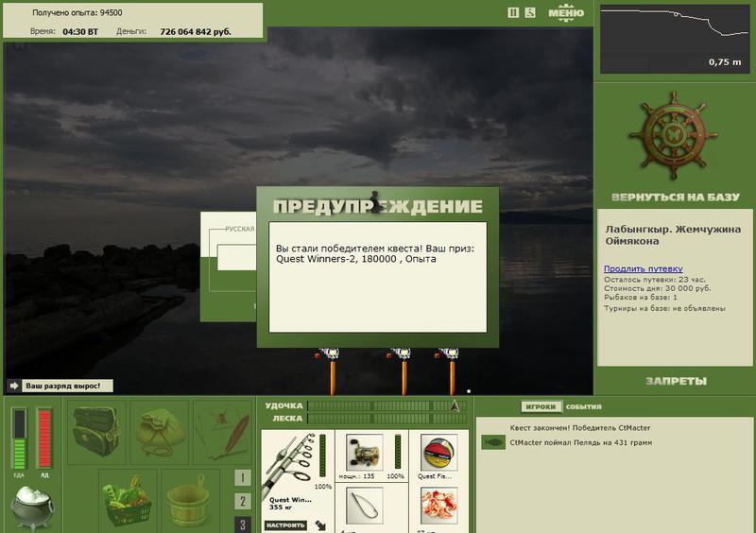The height and width of the screenshot is (533, 756).
Task: Click the ship's wheel to return to base
Action: (674, 134)
